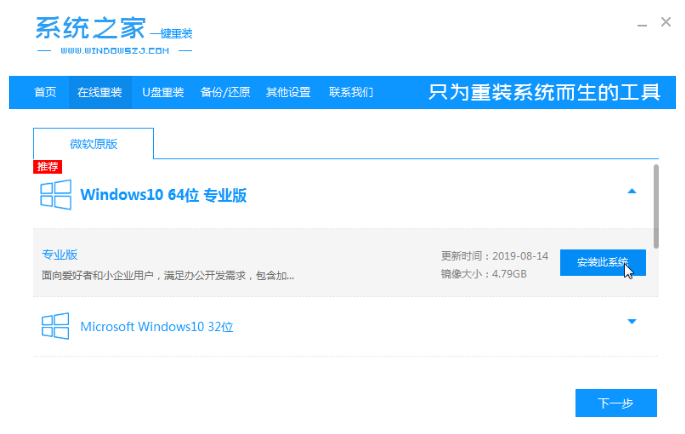685x434 pixels.
Task: Click the 下一步 button
Action: pyautogui.click(x=616, y=403)
